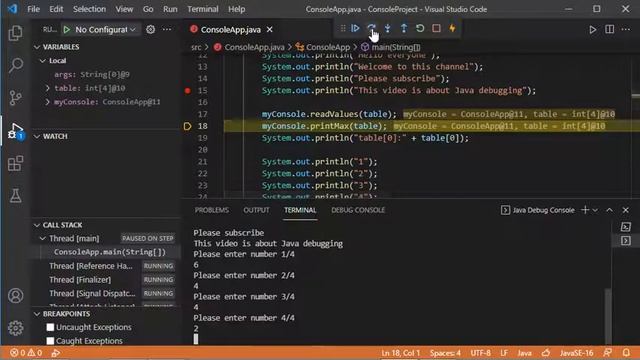Open editor more actions ellipsis
640x360 pixels.
(x=626, y=29)
